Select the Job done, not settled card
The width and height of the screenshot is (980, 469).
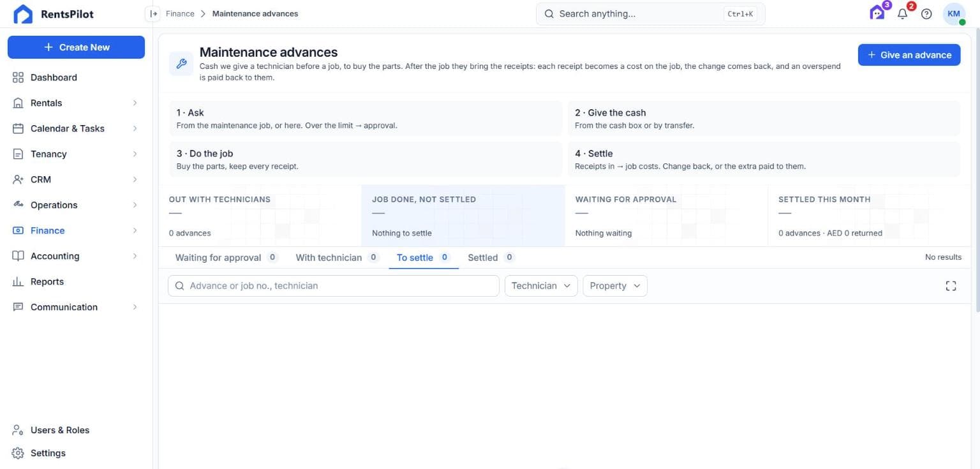463,216
